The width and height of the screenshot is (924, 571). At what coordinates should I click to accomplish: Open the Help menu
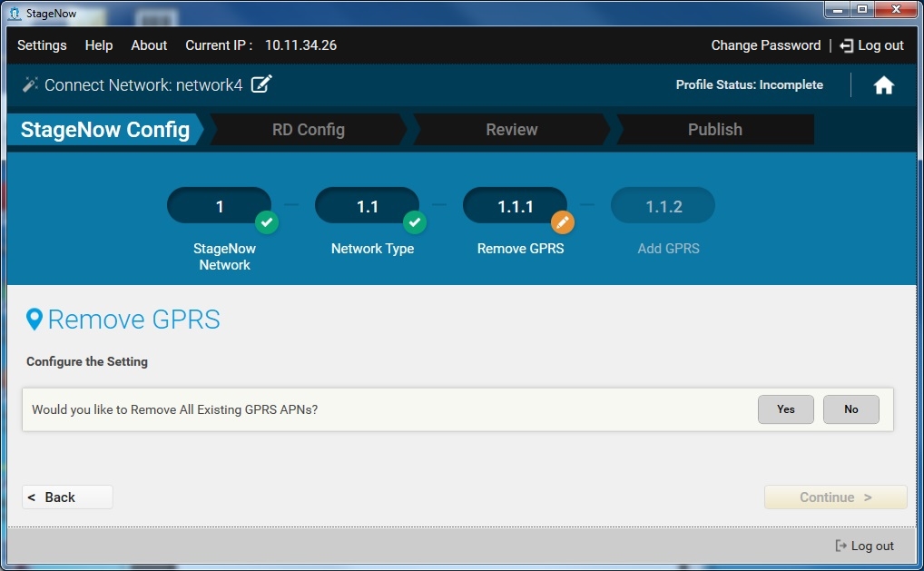click(99, 45)
